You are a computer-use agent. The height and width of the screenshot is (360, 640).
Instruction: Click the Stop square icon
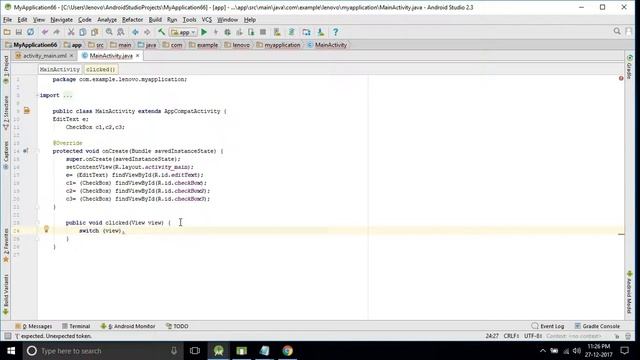263,32
